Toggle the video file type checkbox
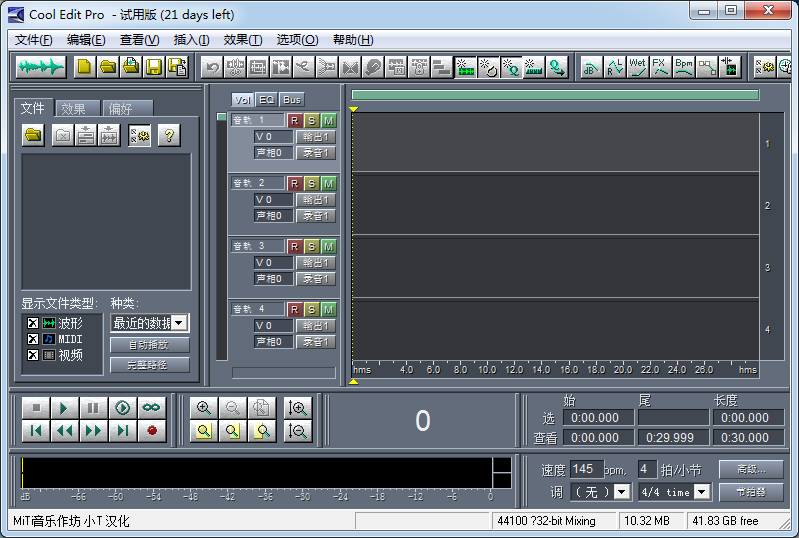Image resolution: width=799 pixels, height=538 pixels. [x=33, y=355]
